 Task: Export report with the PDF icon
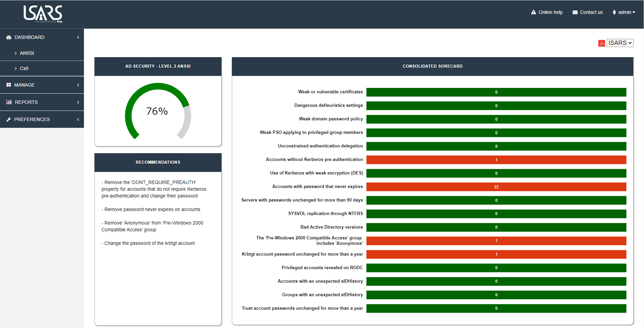pyautogui.click(x=601, y=43)
